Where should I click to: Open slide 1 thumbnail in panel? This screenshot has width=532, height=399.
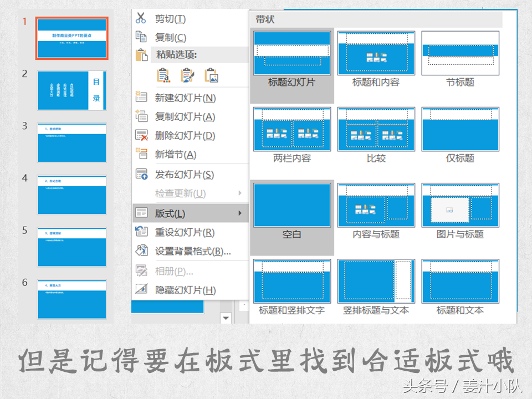(72, 38)
